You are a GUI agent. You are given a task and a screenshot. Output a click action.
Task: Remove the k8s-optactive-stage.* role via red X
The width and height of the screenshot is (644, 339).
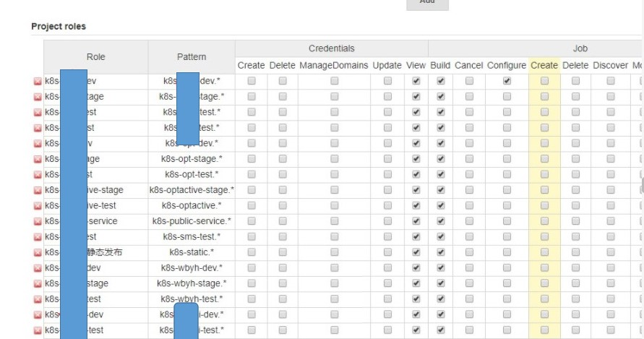(x=38, y=190)
